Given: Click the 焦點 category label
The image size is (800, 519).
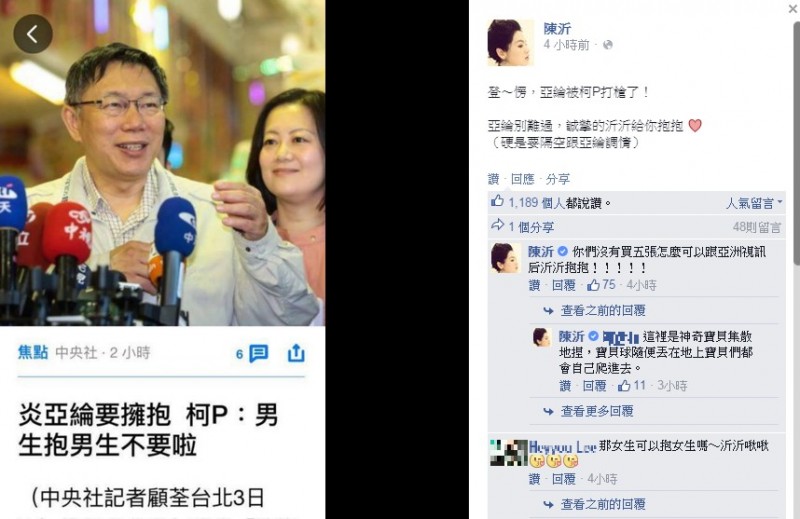Looking at the screenshot, I should pos(33,352).
